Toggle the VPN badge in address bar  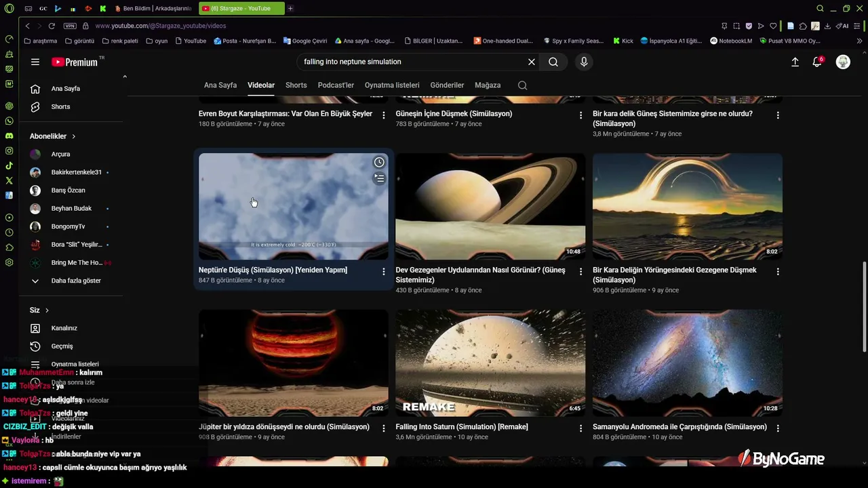70,26
